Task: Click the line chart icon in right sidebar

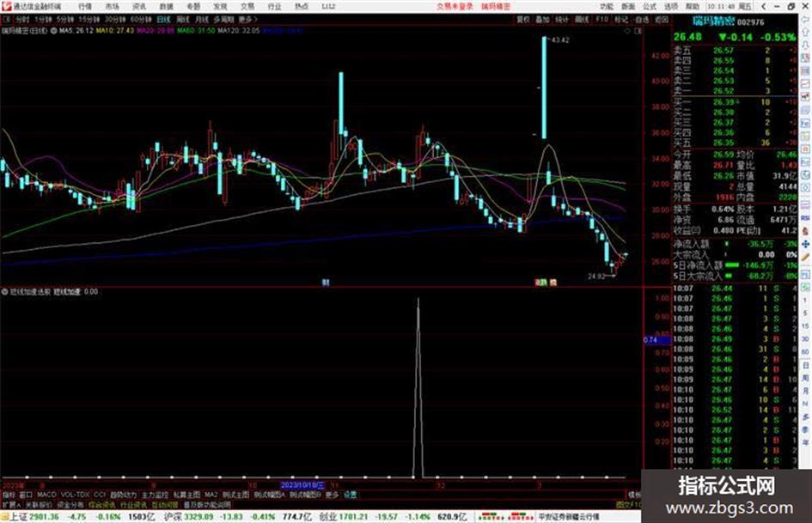Action: tap(805, 83)
